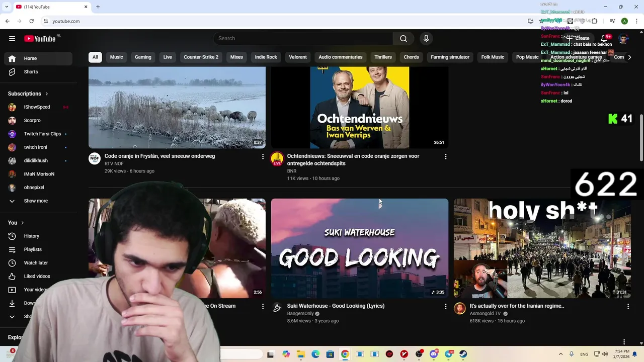Open the Chrome three-dot menu

point(637,21)
